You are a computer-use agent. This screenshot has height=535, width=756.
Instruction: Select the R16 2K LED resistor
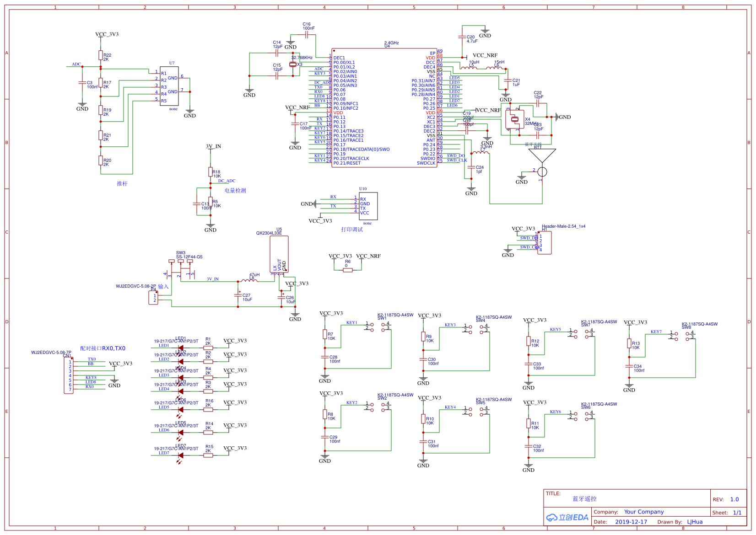coord(208,410)
